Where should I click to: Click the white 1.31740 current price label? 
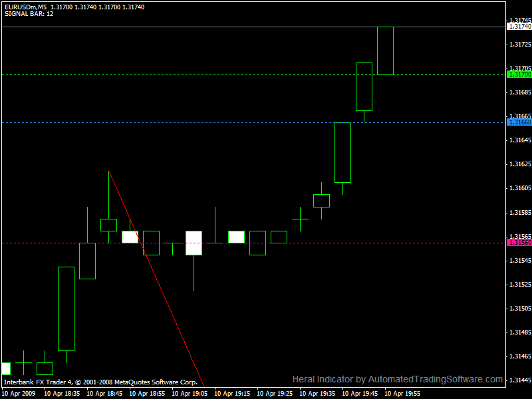tap(519, 27)
